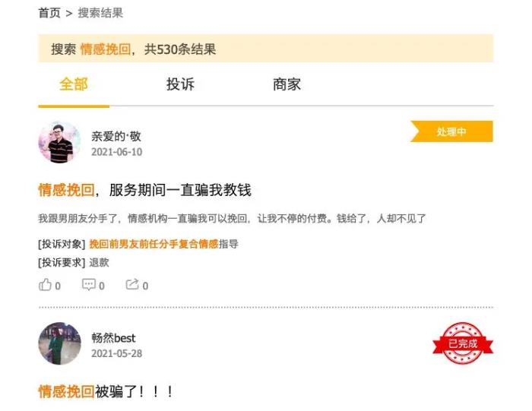This screenshot has height=411, width=532.
Task: Click the 退款 complaint request text
Action: (99, 262)
